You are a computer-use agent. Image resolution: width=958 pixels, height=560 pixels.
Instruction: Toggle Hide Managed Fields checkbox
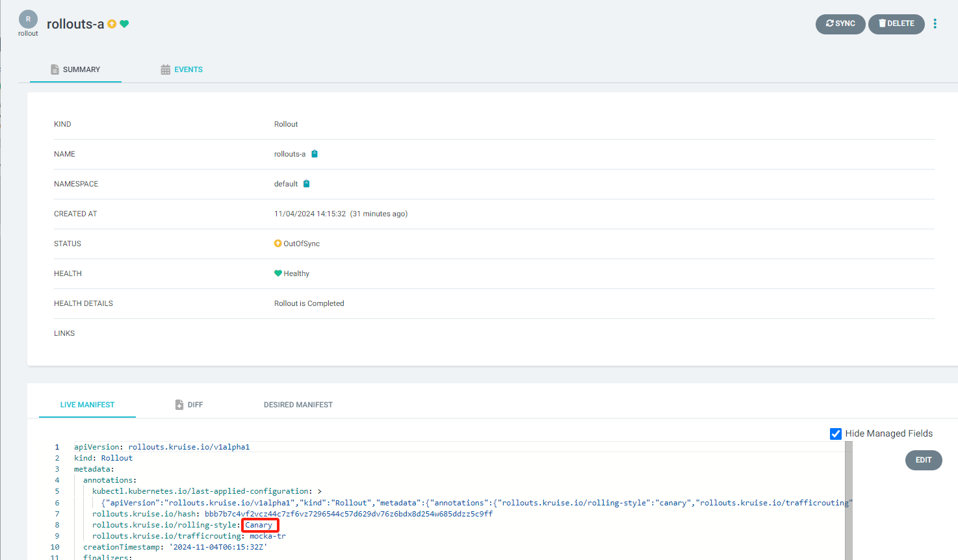click(836, 434)
